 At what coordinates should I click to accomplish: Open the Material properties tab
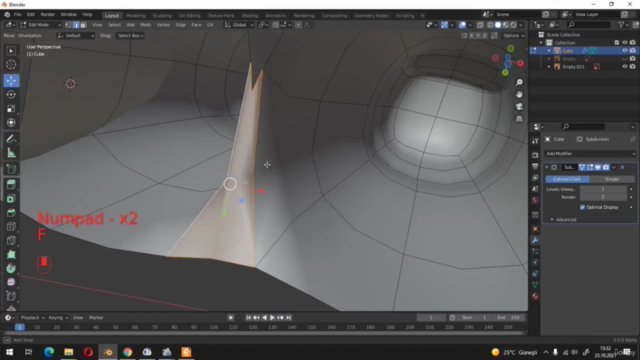tap(535, 296)
